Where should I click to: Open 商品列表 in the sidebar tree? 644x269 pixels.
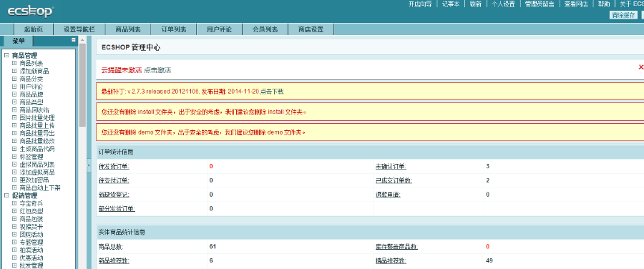coord(31,63)
